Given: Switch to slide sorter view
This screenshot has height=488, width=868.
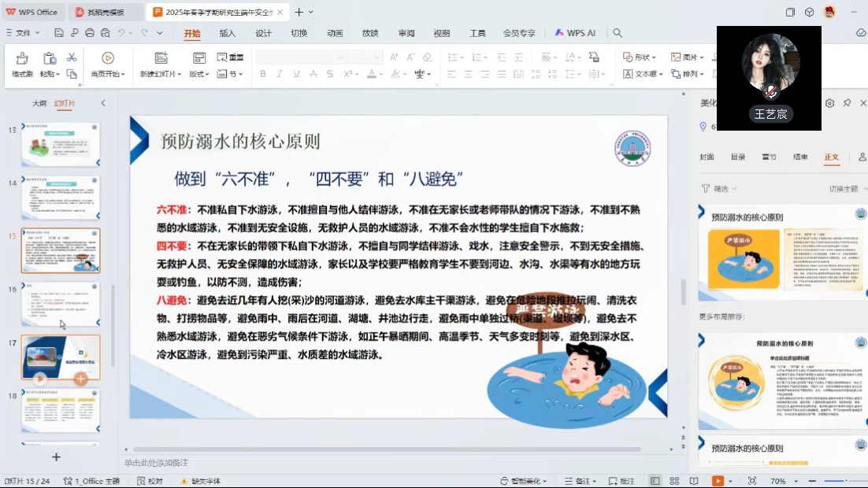Looking at the screenshot, I should pyautogui.click(x=673, y=481).
